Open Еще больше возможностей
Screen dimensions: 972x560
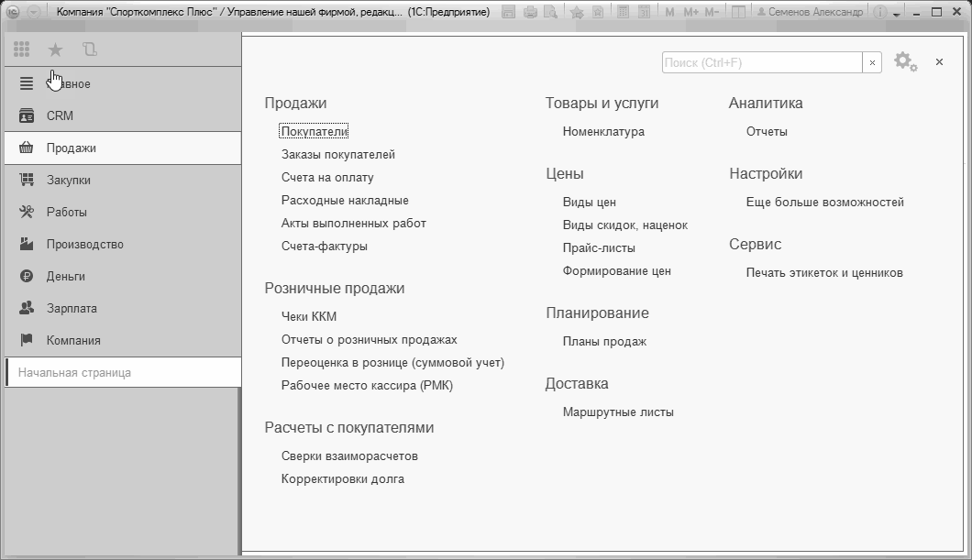pyautogui.click(x=825, y=202)
